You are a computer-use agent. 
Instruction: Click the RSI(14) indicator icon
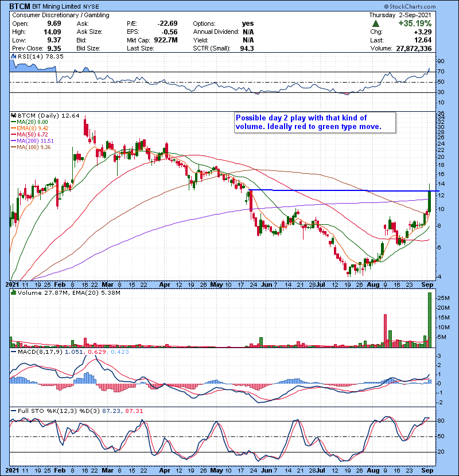coord(13,56)
